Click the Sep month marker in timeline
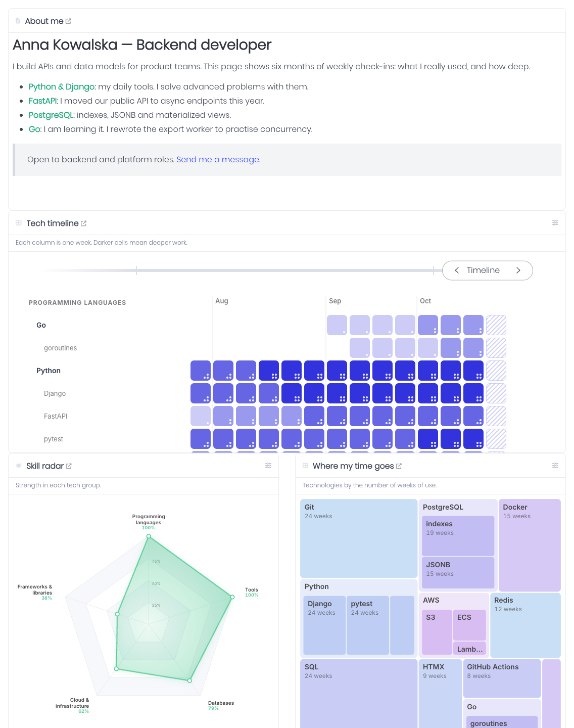 (x=335, y=301)
